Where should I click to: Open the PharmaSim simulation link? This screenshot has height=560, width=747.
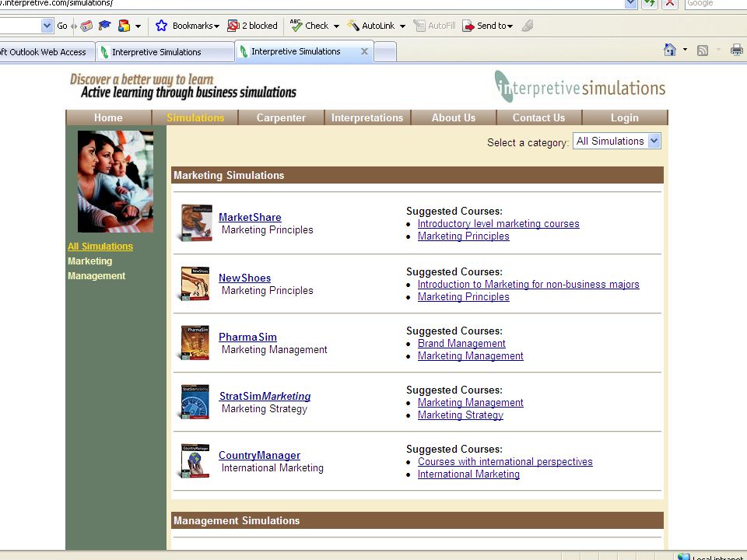[247, 337]
